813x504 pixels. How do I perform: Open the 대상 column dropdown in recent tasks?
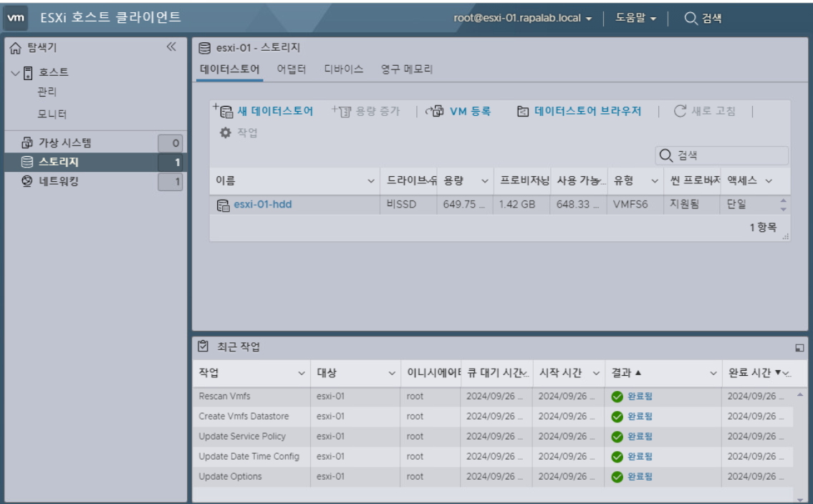pos(392,373)
